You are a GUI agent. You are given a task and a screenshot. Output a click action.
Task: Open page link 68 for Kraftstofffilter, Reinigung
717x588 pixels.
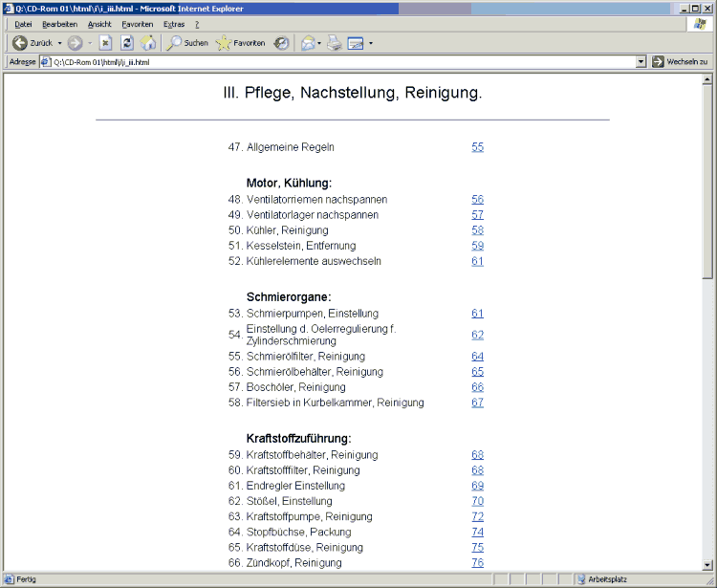pos(477,470)
